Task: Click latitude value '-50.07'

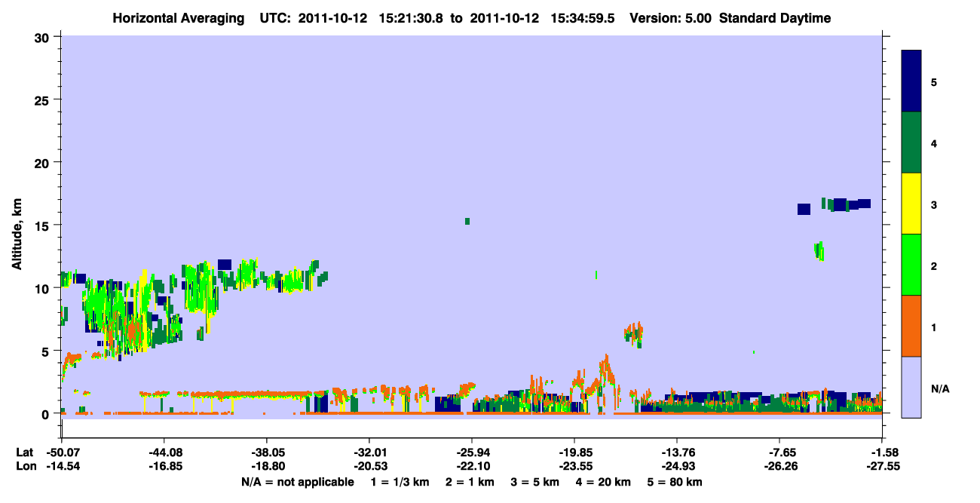Action: point(62,452)
